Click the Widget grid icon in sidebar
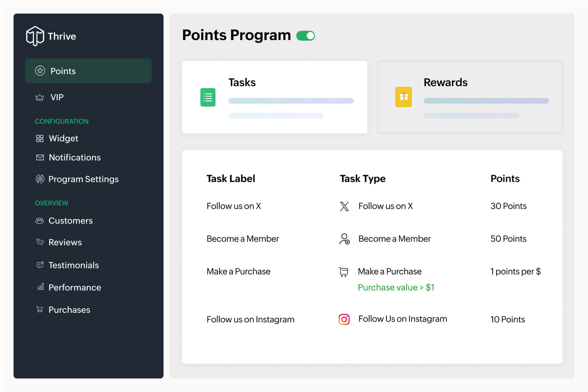Screen dimensions: 588x392 (x=40, y=139)
